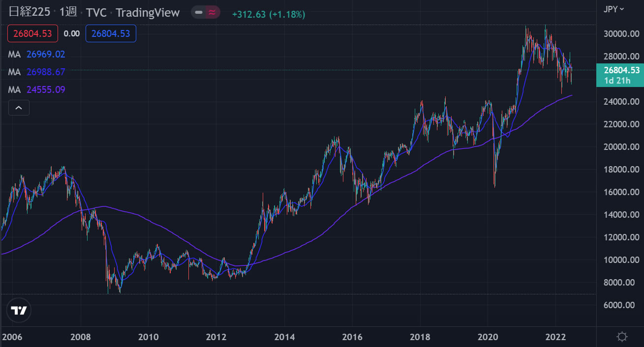Collapse the indicator legend with chevron
This screenshot has height=347, width=644.
pos(19,108)
